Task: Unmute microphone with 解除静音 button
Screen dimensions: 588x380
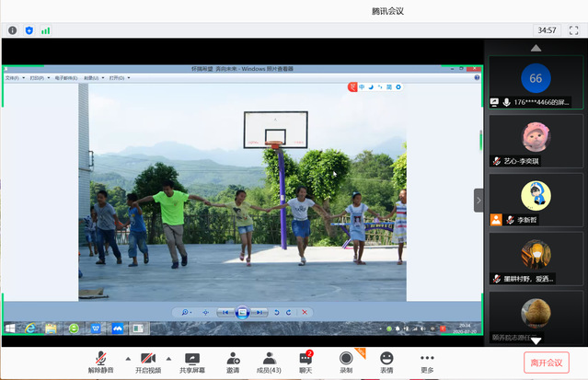Action: (100, 361)
